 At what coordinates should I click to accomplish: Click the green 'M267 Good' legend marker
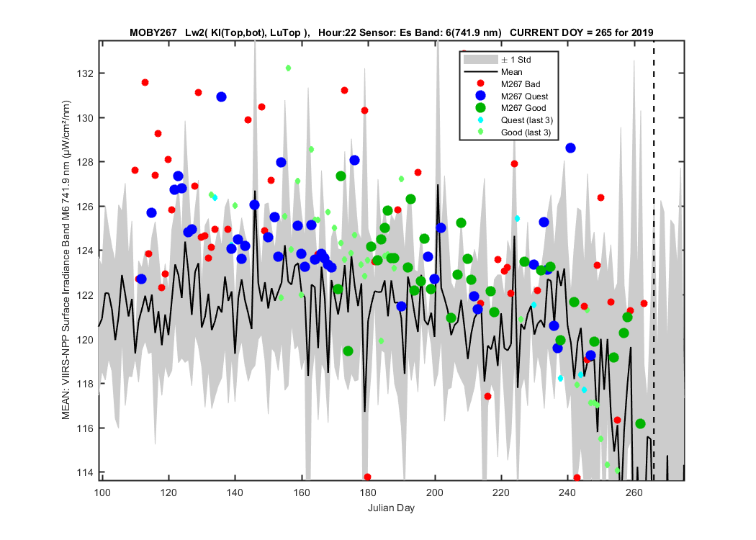pyautogui.click(x=480, y=108)
